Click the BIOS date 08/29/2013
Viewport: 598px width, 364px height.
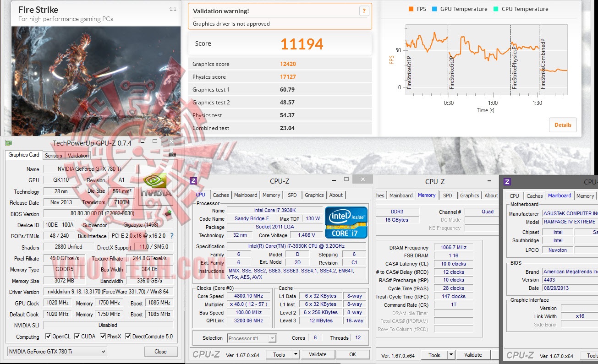click(x=570, y=288)
